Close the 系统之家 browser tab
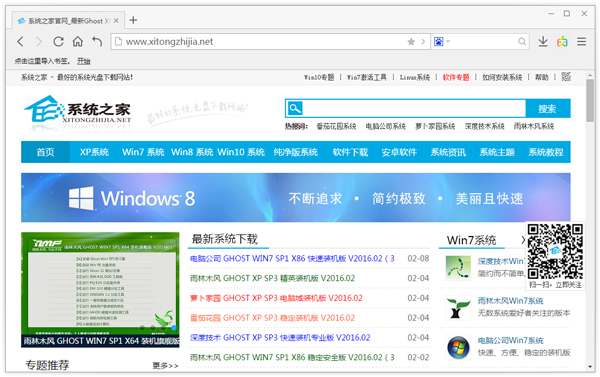The image size is (600, 377). coord(116,21)
